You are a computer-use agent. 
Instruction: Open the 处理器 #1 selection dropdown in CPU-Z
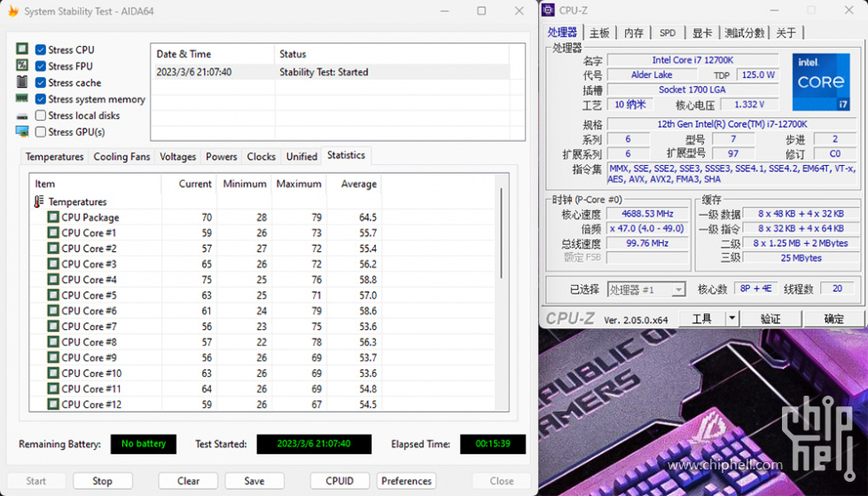point(646,289)
